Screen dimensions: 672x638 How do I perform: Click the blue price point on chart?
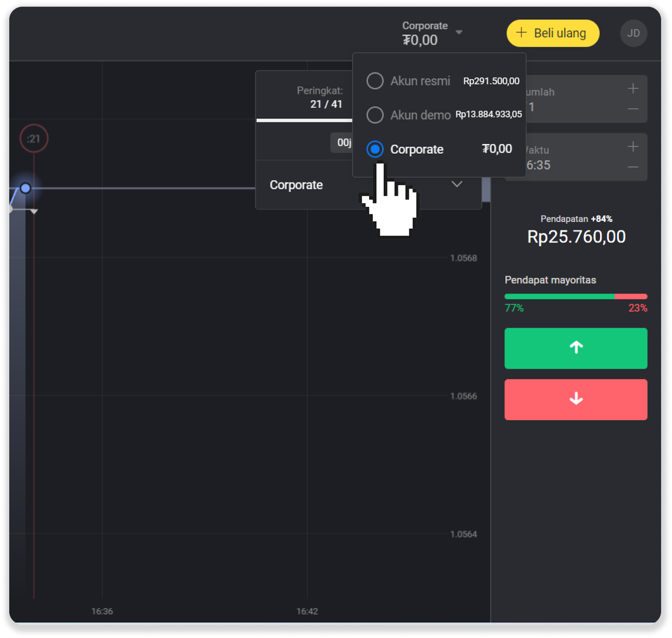[26, 188]
